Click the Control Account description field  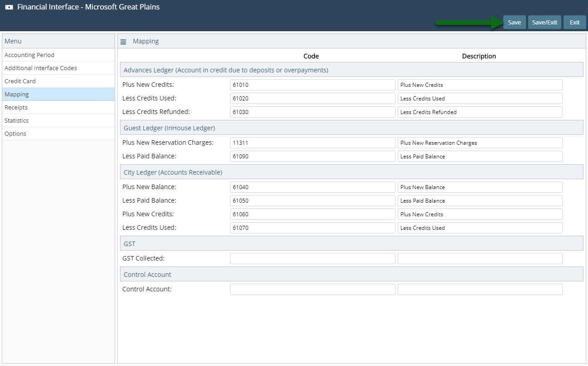480,289
